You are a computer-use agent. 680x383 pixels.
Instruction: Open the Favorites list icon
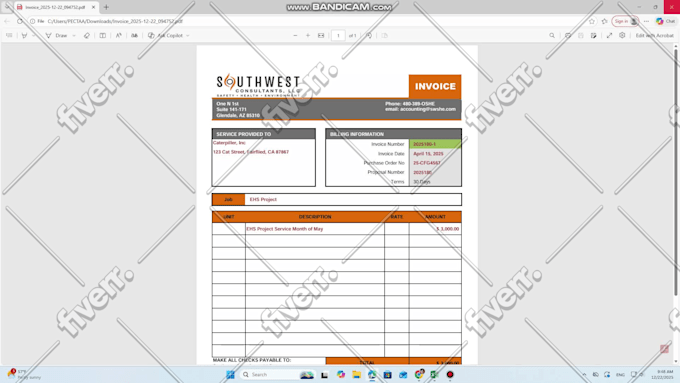coord(605,21)
